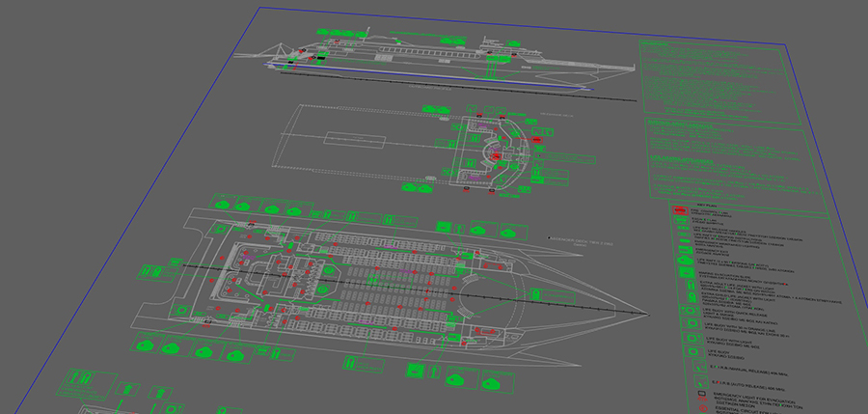Click the 'E.P.I.R.B (AUTO RELEASE) 406 MHz' text
The width and height of the screenshot is (868, 414).
(x=747, y=386)
